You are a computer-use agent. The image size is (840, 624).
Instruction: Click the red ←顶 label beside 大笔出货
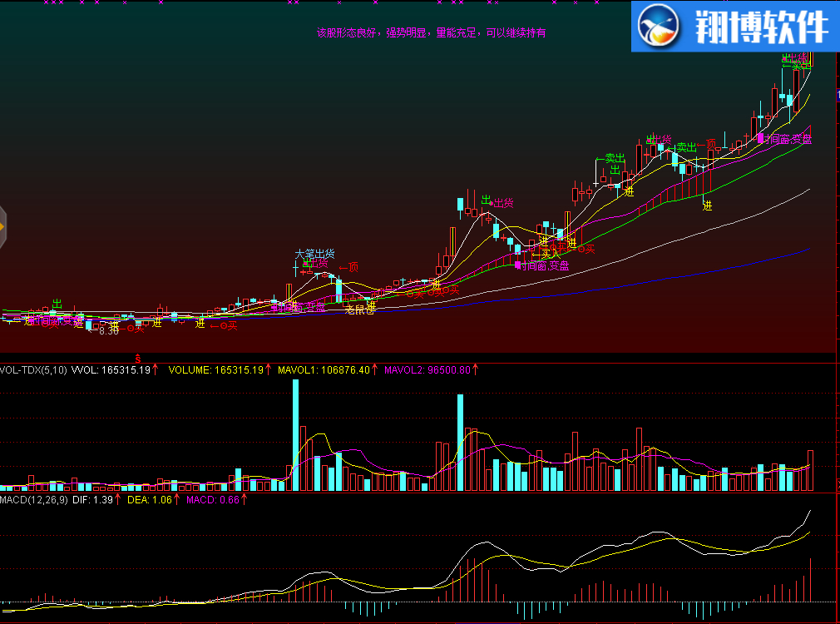(348, 267)
